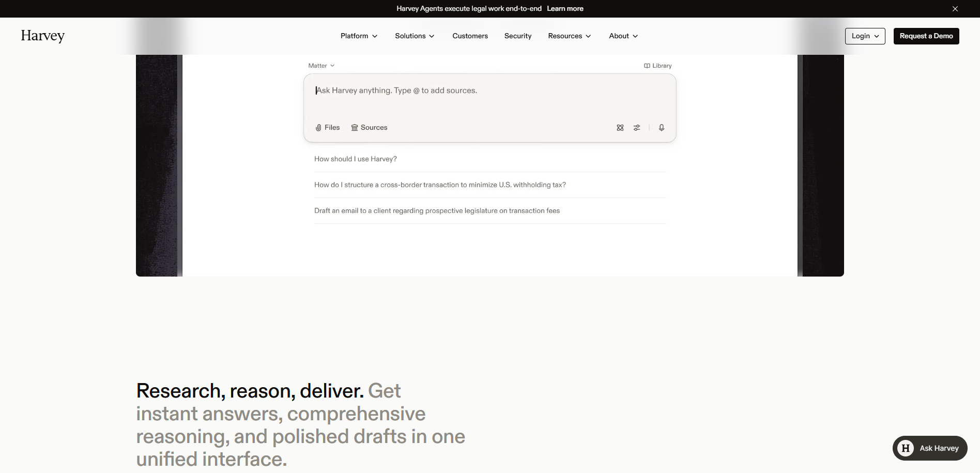The height and width of the screenshot is (473, 980).
Task: Start voice input with the microphone icon
Action: coord(662,128)
